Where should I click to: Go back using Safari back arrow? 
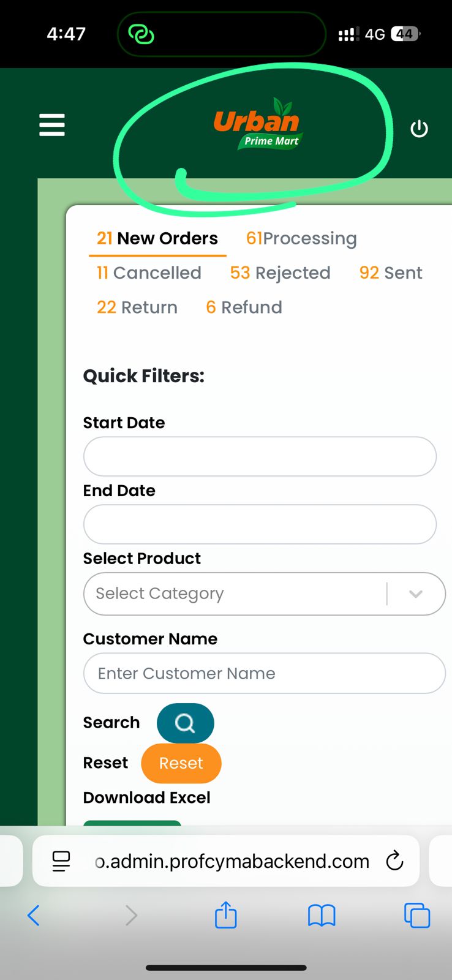click(34, 915)
